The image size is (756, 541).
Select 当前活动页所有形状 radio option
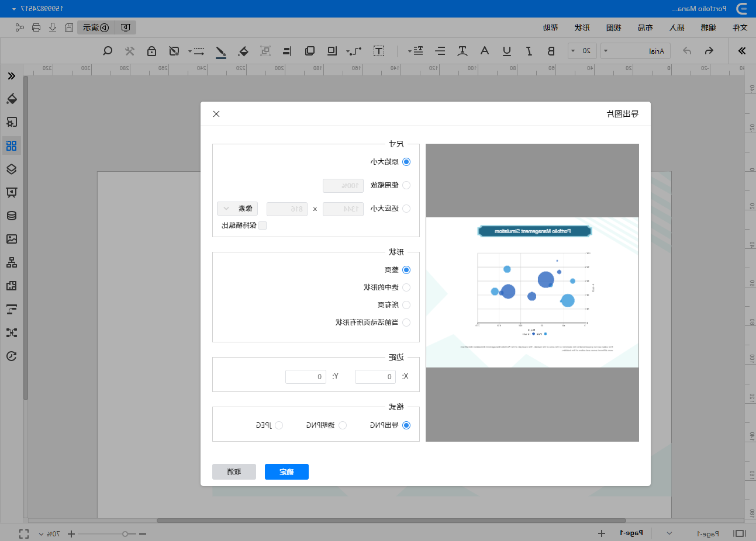coord(406,322)
